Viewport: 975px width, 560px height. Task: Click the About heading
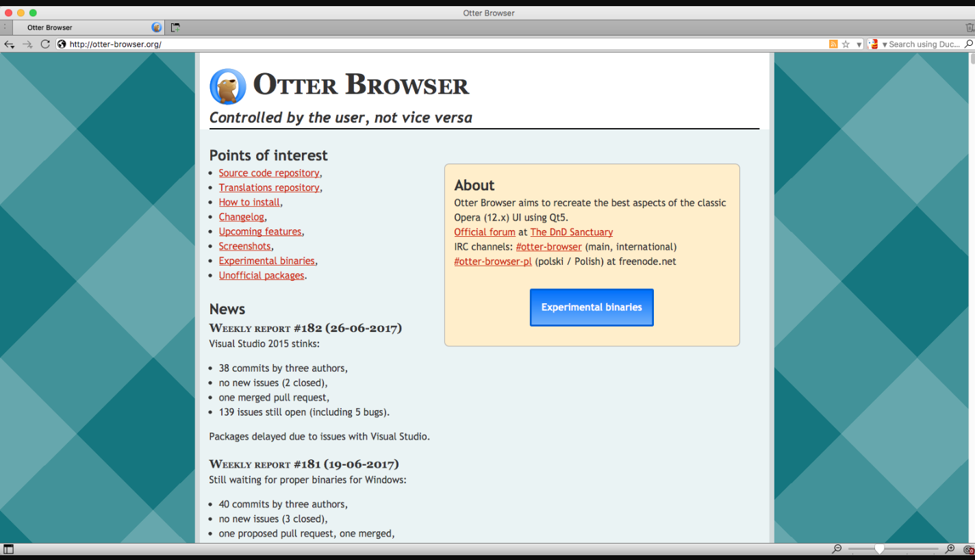click(x=474, y=186)
